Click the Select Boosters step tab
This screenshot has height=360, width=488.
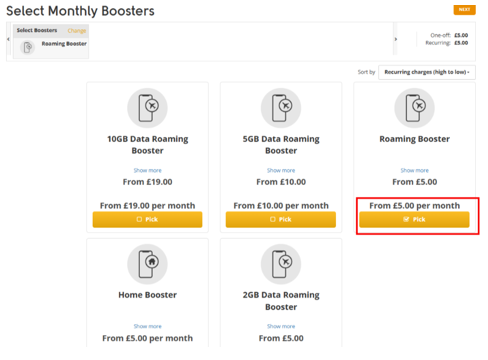point(37,30)
